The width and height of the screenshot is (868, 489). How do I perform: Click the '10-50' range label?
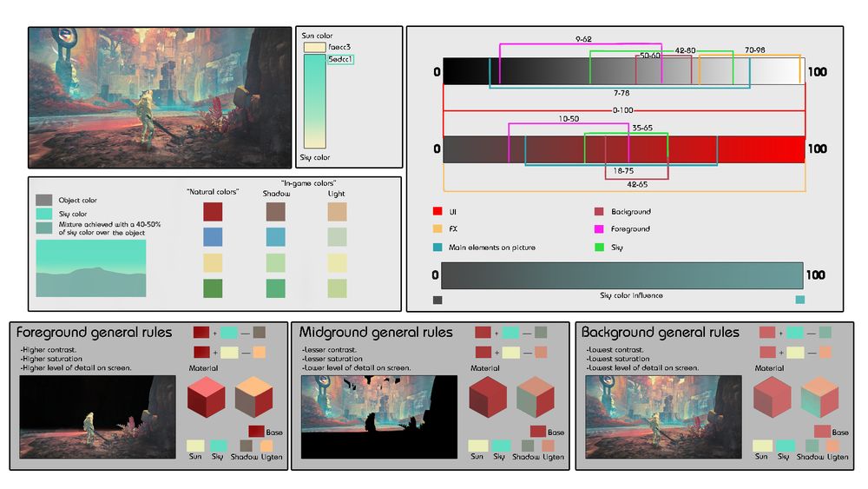point(569,118)
